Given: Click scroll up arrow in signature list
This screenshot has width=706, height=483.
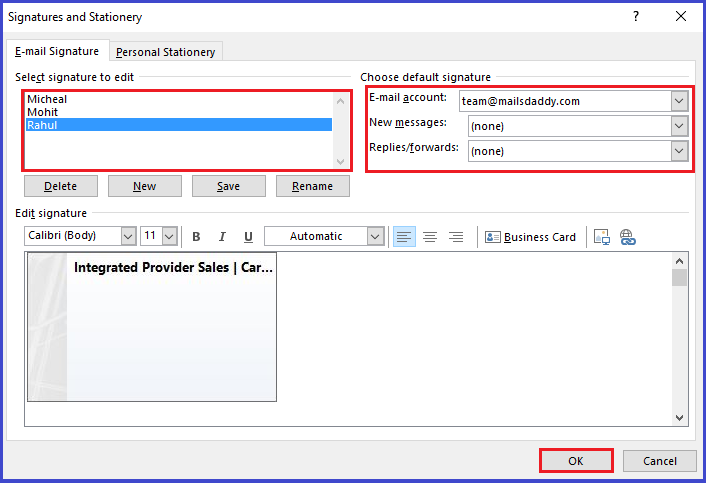Looking at the screenshot, I should coord(340,101).
